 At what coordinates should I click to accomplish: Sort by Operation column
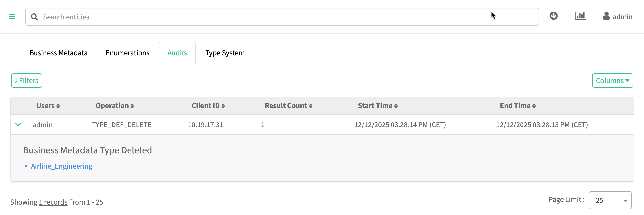115,106
